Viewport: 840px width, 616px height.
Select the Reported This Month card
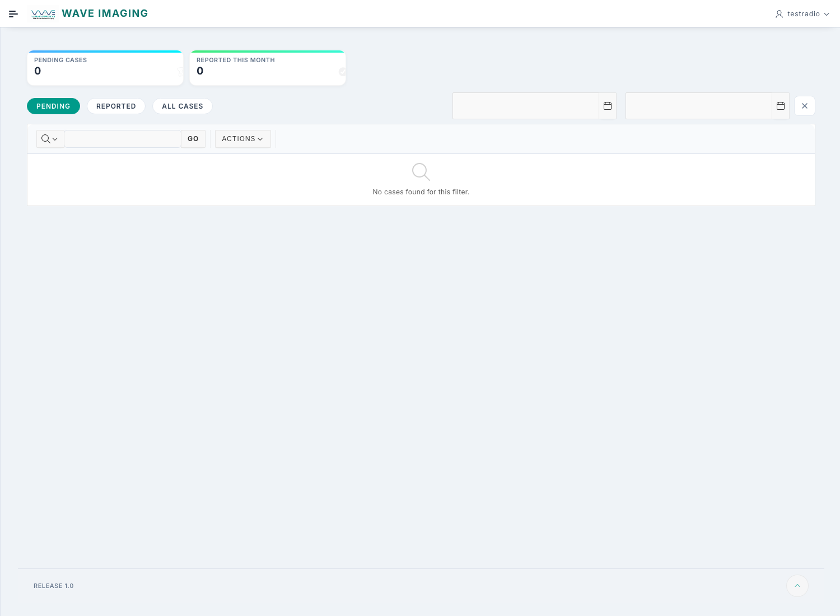tap(268, 68)
